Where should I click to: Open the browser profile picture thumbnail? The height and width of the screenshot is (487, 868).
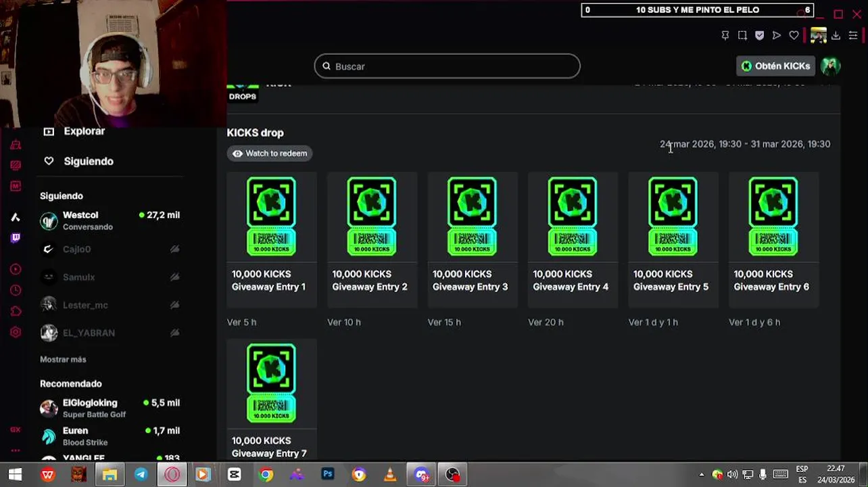click(x=819, y=35)
